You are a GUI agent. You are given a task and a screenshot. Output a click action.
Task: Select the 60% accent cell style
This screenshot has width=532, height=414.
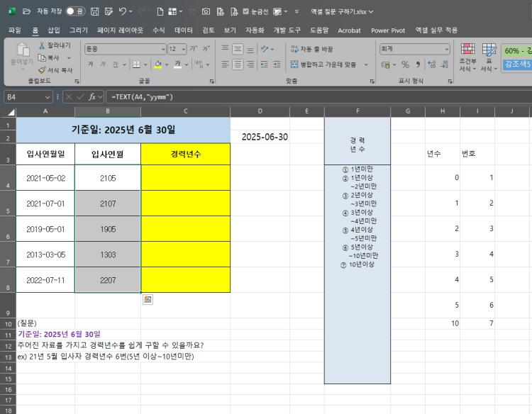(x=516, y=51)
